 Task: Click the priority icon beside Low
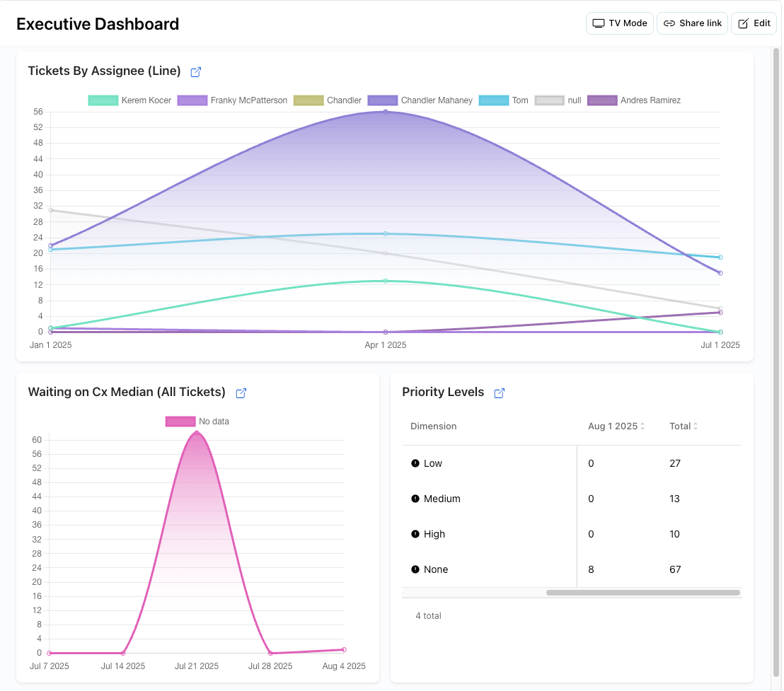point(415,463)
